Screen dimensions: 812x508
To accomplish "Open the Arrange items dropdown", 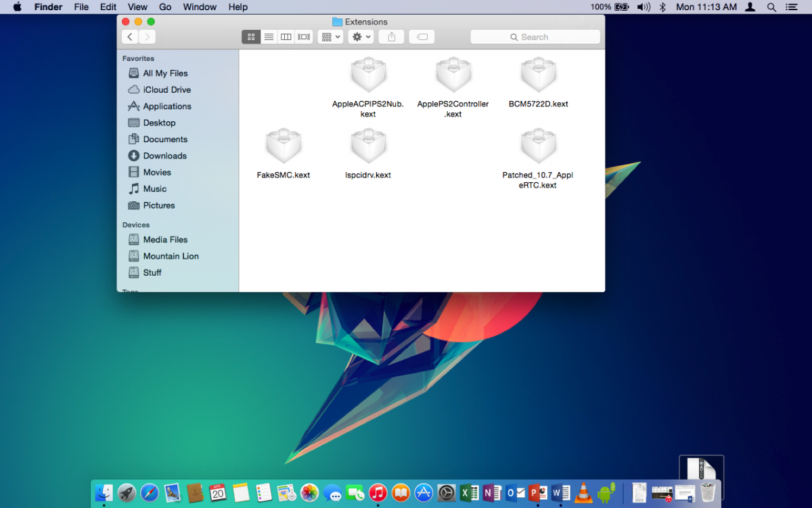I will pos(330,37).
